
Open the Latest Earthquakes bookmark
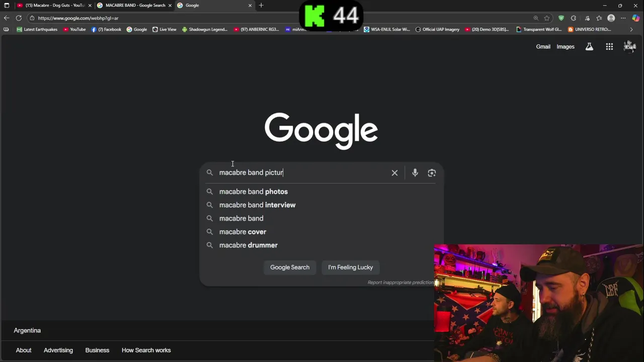(x=37, y=29)
